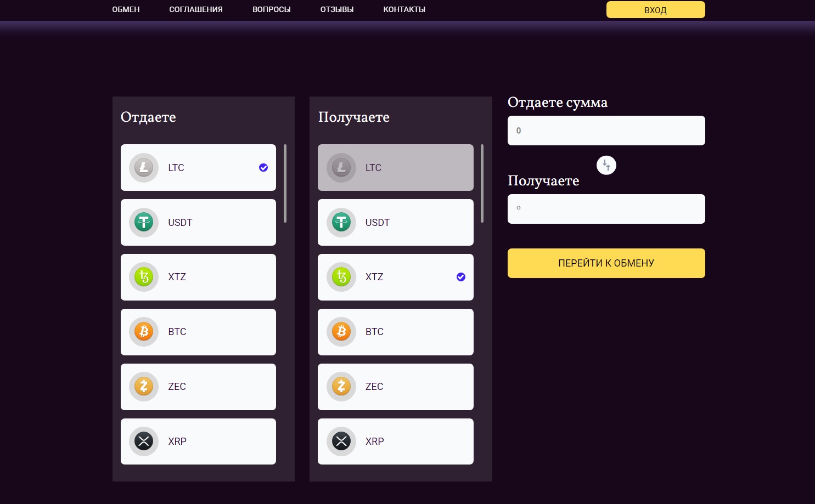Click the blue checkmark on Отдаете LTC
The width and height of the screenshot is (815, 504).
[263, 168]
